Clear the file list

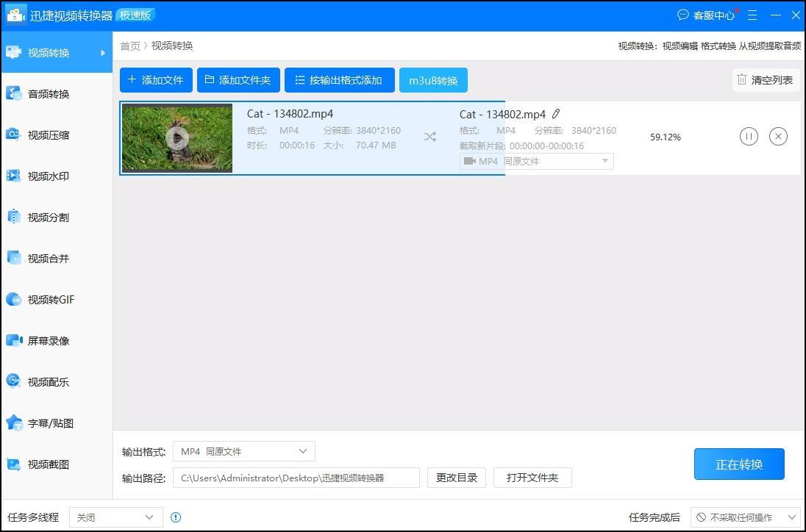click(766, 80)
